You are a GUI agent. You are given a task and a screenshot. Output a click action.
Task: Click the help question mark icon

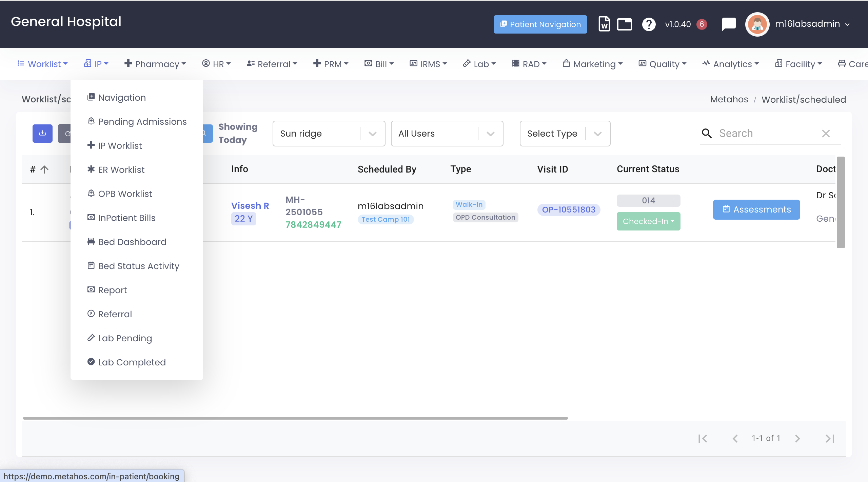(x=649, y=24)
